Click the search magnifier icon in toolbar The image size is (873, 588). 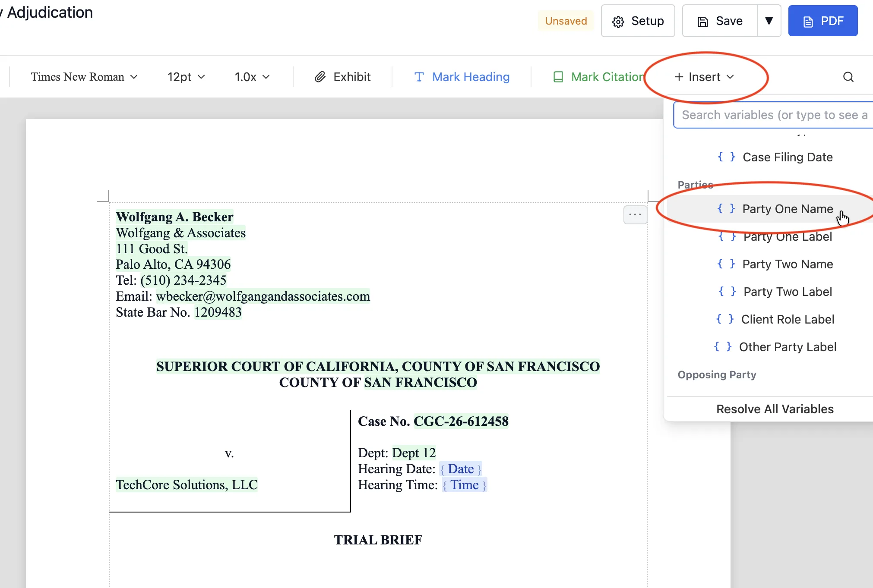pyautogui.click(x=848, y=77)
